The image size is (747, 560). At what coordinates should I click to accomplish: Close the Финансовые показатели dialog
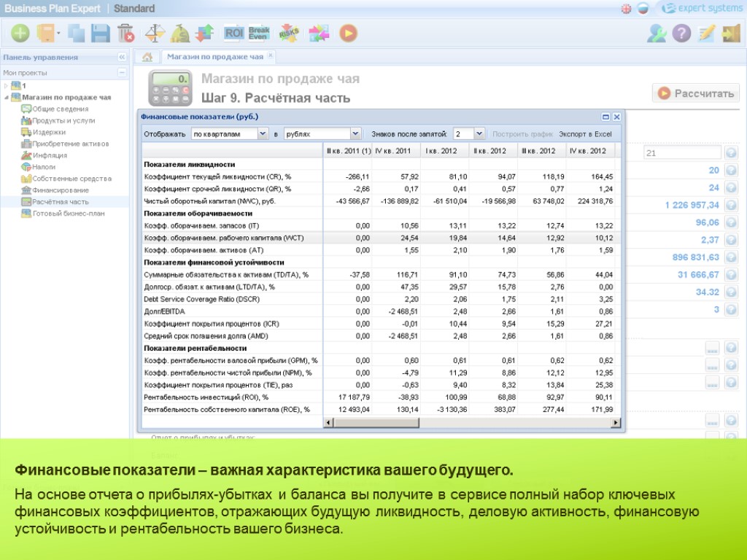click(x=616, y=117)
